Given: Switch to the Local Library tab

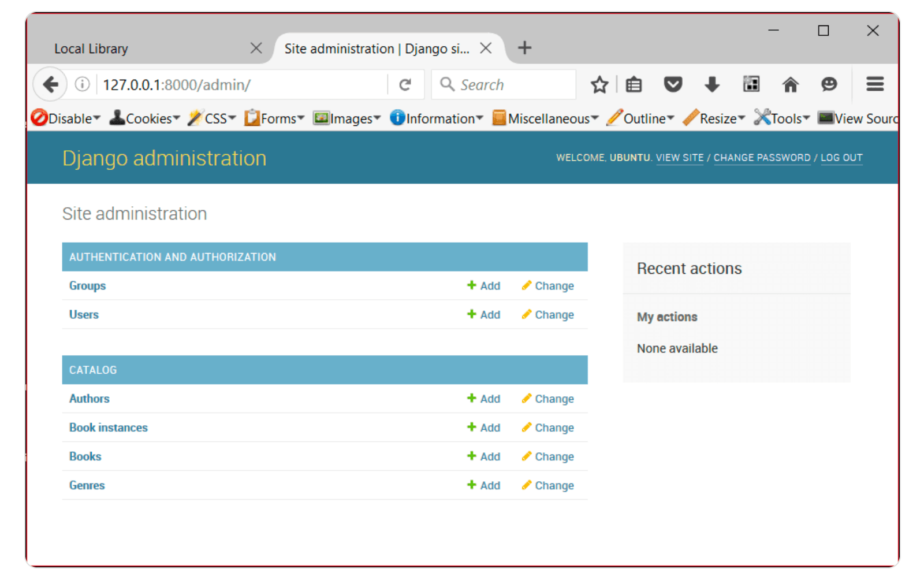Looking at the screenshot, I should pos(91,49).
